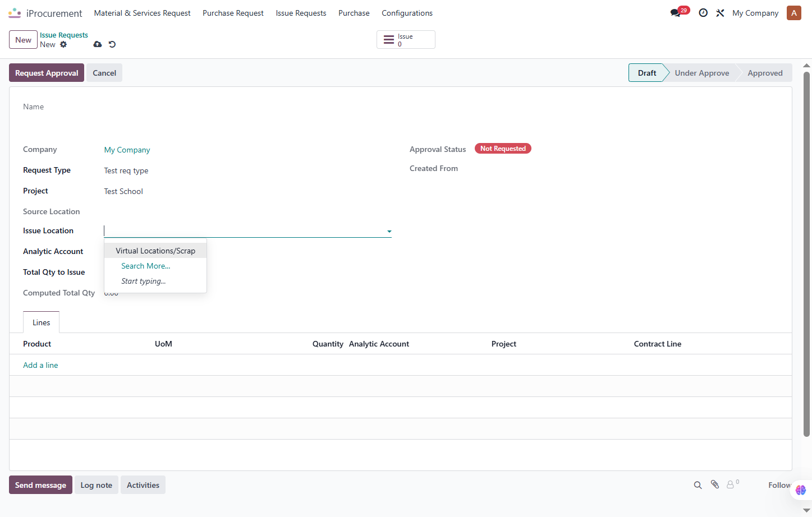This screenshot has height=517, width=812.
Task: Select the Under Approve status stage
Action: [x=702, y=73]
